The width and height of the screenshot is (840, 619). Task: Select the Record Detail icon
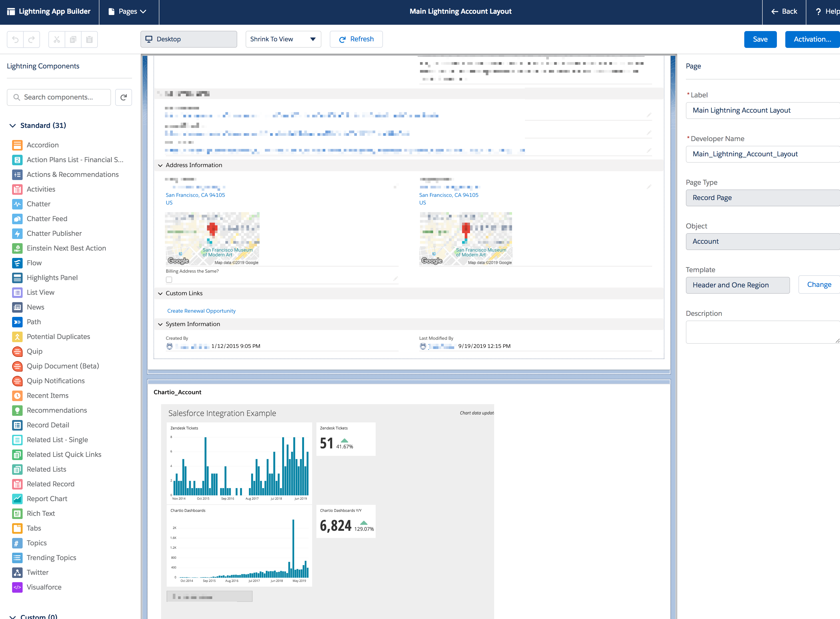coord(17,425)
